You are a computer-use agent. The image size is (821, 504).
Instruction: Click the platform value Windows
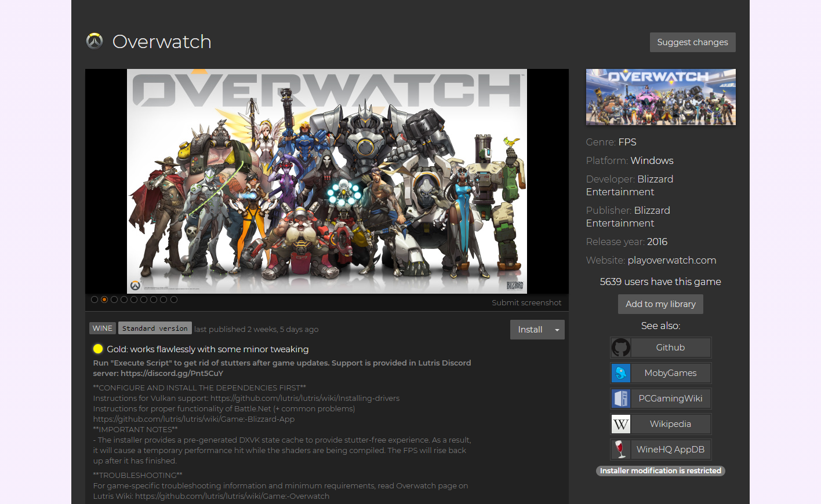click(x=652, y=160)
